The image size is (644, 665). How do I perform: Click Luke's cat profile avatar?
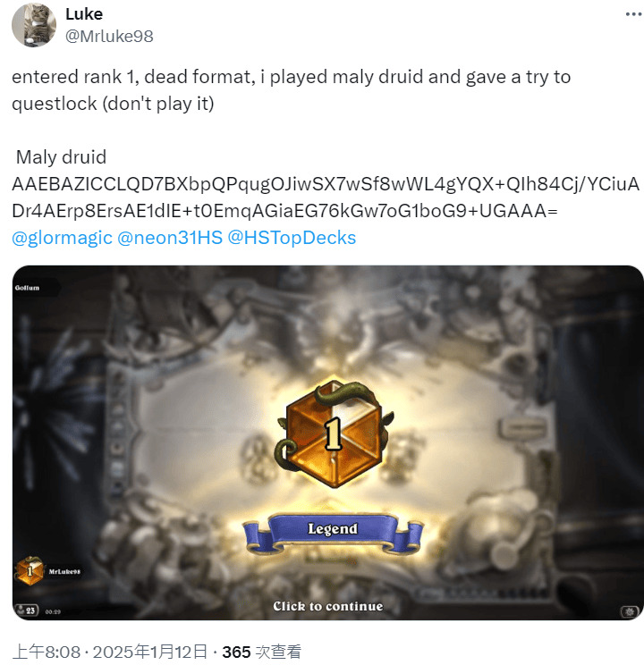(33, 25)
